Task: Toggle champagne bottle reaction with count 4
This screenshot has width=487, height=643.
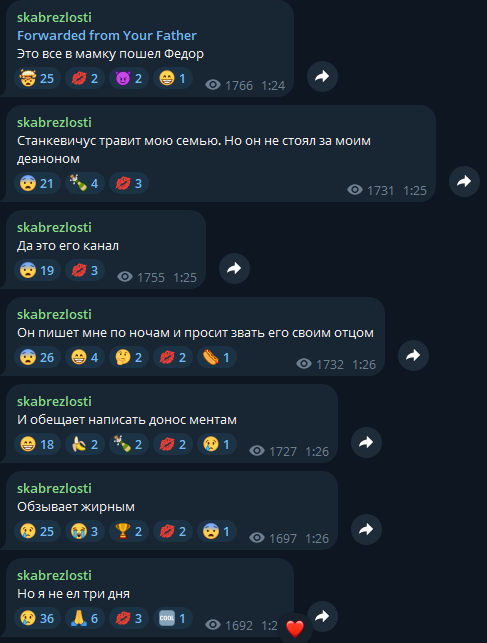Action: click(85, 183)
